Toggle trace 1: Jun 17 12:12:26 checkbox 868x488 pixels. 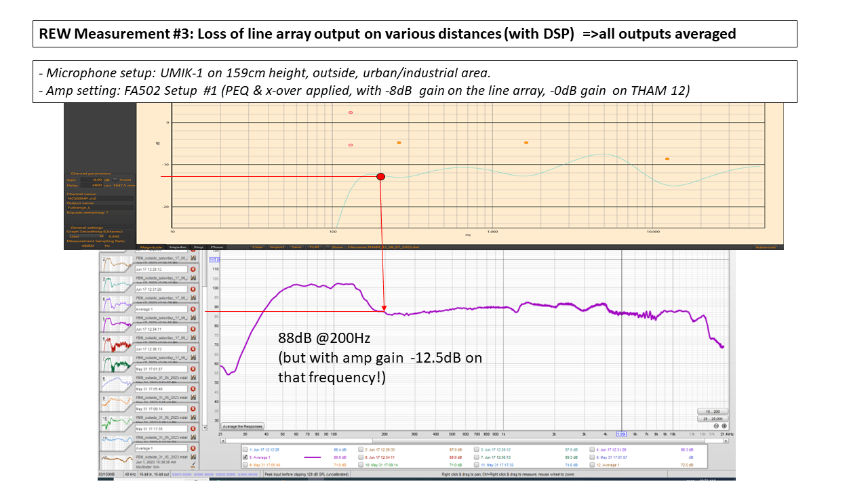245,449
